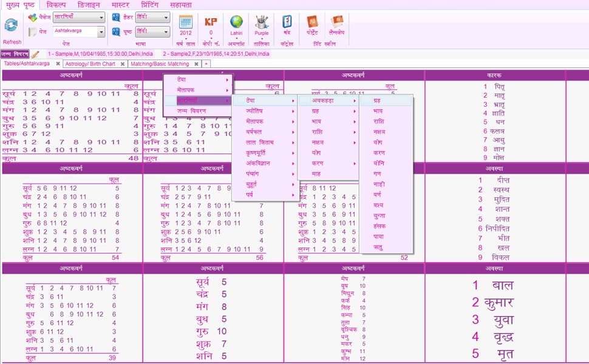589x364 pixels.
Task: Open the 2012 calendar year icon
Action: [x=186, y=22]
